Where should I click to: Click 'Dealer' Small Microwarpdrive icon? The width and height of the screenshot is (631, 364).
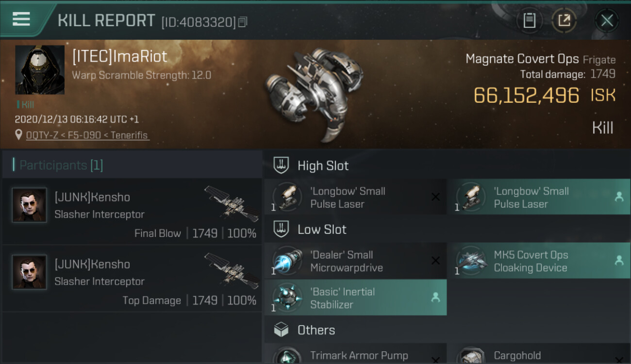(287, 261)
